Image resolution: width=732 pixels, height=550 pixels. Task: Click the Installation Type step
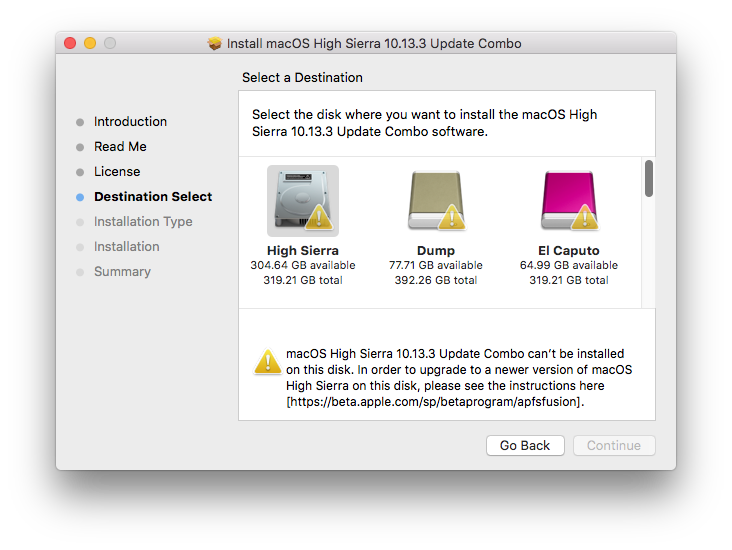[x=143, y=222]
